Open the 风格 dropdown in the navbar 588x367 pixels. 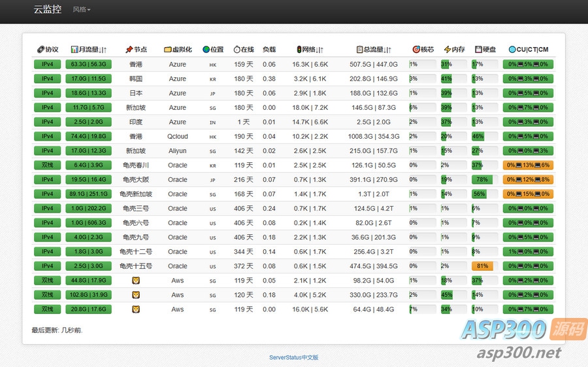[x=82, y=10]
